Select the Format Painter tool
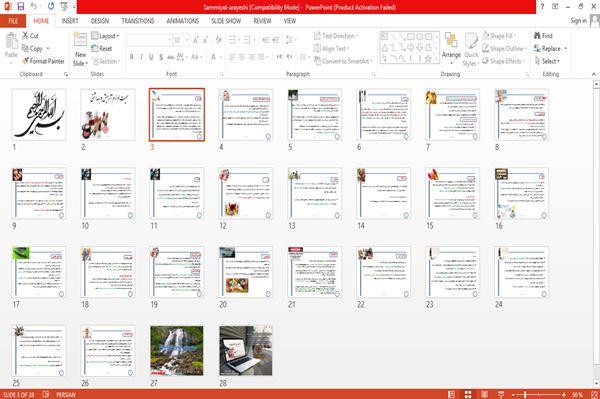Image resolution: width=600 pixels, height=399 pixels. [x=44, y=61]
